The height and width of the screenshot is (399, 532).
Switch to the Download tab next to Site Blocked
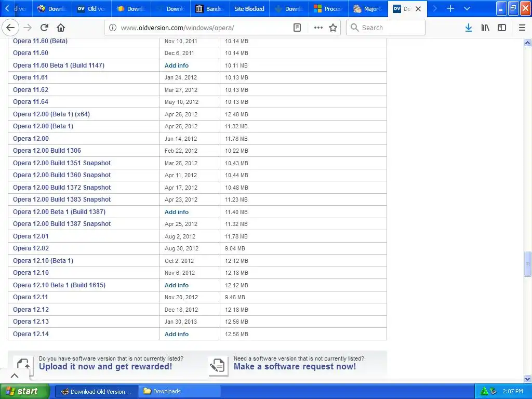(x=289, y=9)
